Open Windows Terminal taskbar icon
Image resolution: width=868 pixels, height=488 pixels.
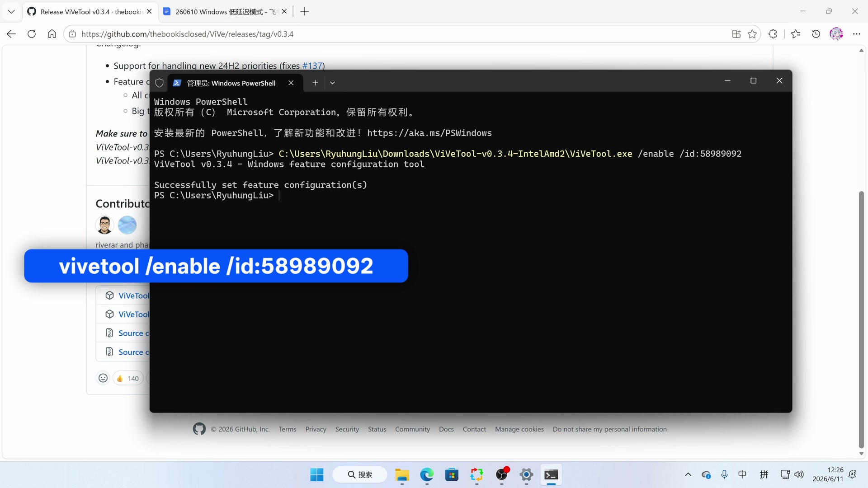(551, 475)
